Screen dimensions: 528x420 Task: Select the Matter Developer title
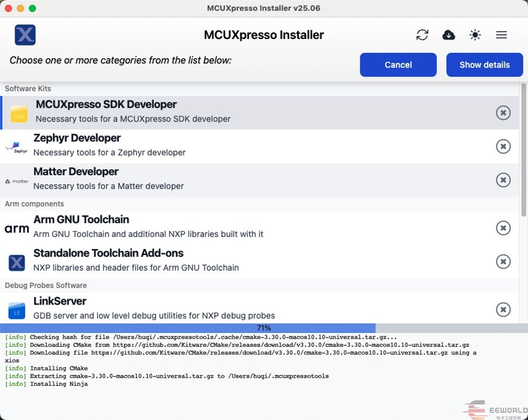(76, 172)
